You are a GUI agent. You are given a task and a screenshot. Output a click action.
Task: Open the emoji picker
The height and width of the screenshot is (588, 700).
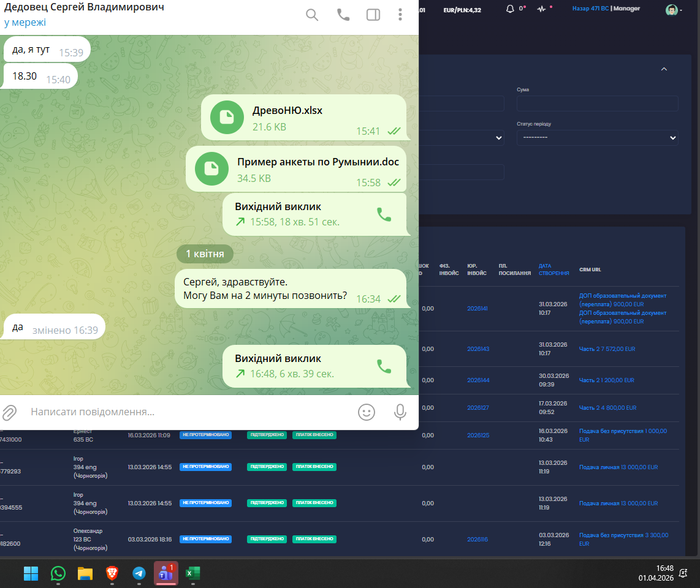click(x=367, y=412)
